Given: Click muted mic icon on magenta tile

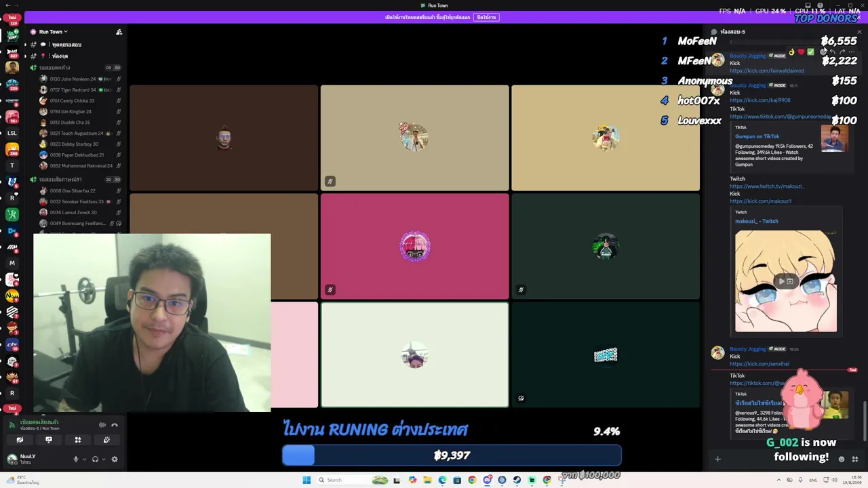Looking at the screenshot, I should (330, 289).
